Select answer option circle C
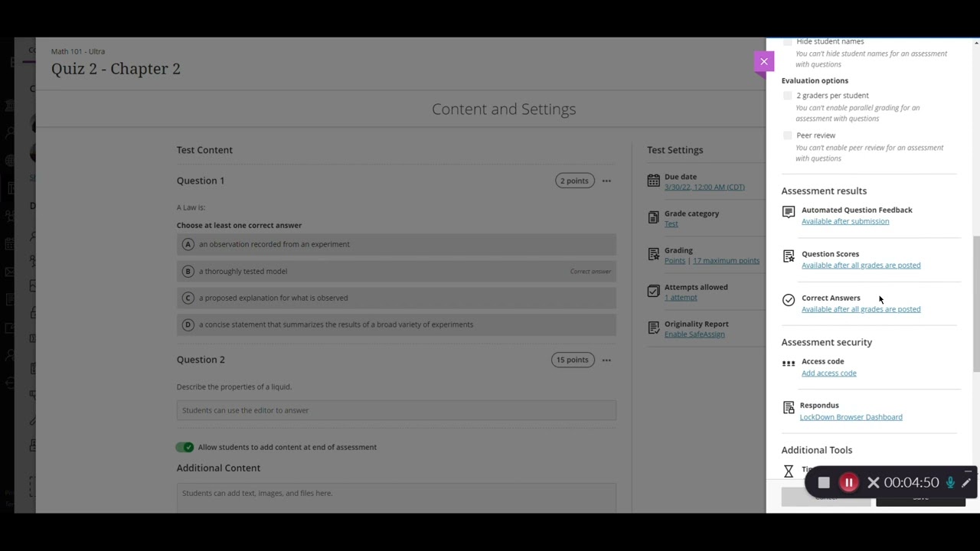Screen dimensions: 980x551 [188, 298]
